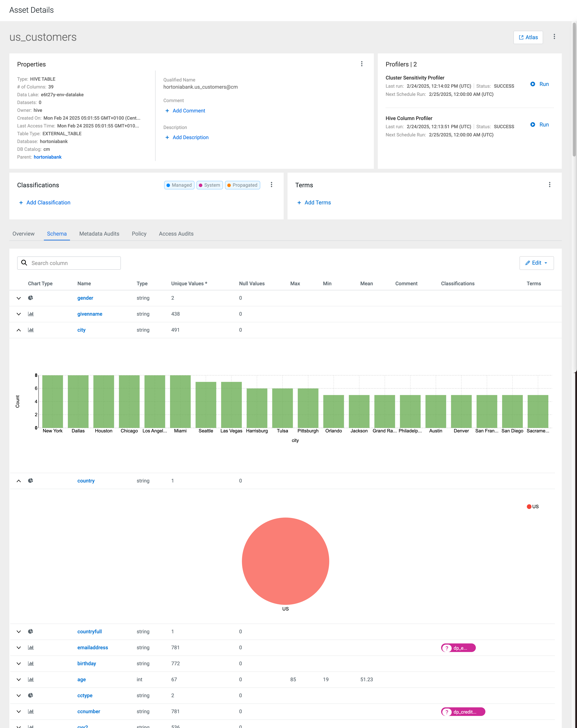Click the pie chart icon for cctype
The width and height of the screenshot is (577, 728).
click(x=30, y=695)
